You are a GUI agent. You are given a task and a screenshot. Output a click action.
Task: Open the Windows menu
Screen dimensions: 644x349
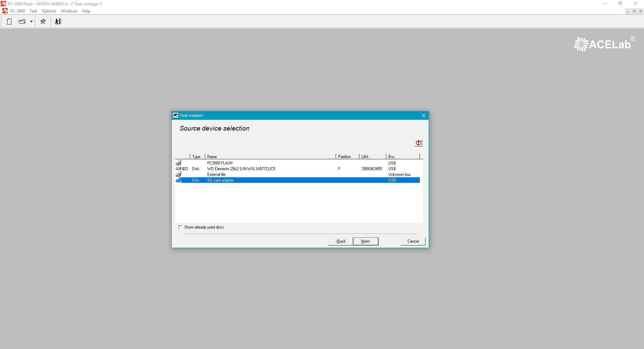click(x=69, y=11)
